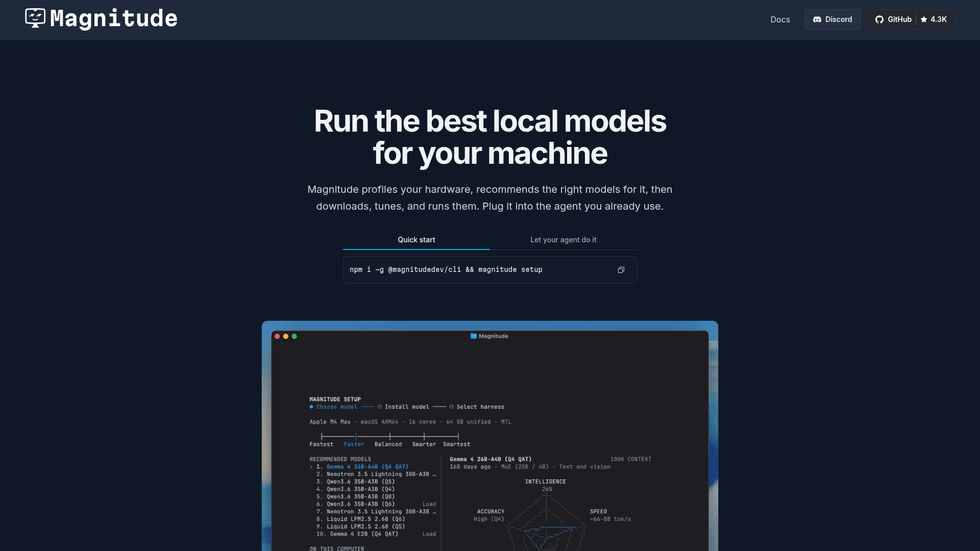Copy the npm install command
Viewport: 980px width, 551px height.
click(621, 270)
